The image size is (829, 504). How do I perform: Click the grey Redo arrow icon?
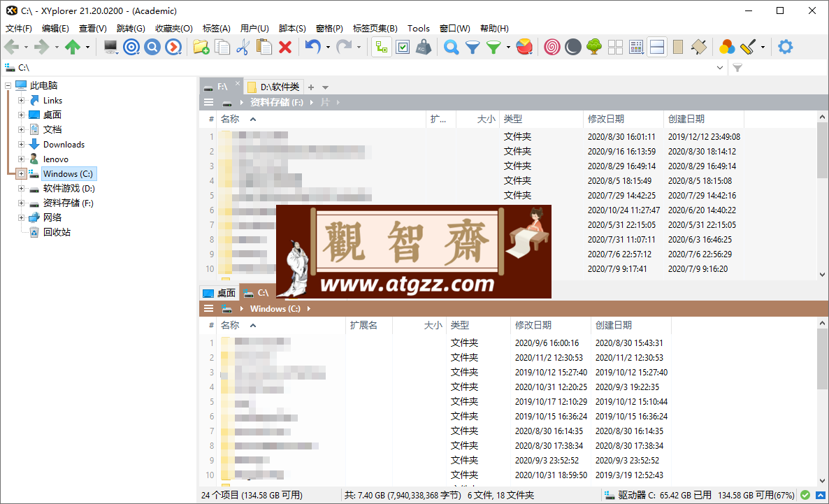(x=344, y=47)
